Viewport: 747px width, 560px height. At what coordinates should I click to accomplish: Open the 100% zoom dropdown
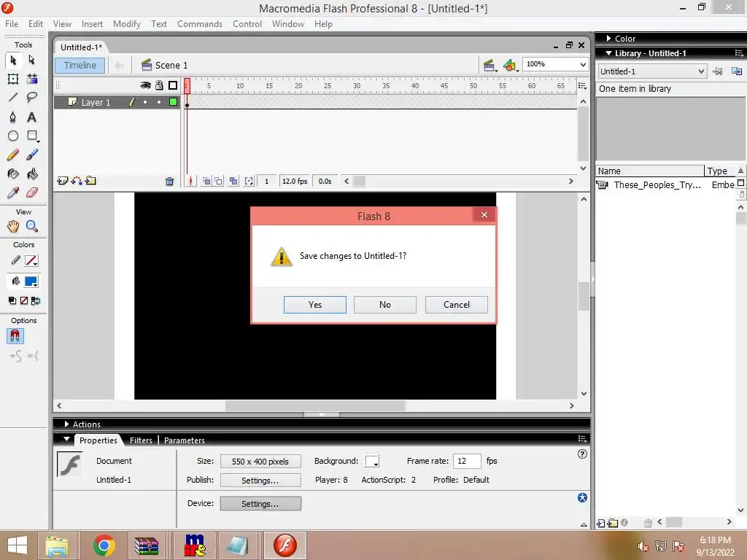[x=583, y=64]
